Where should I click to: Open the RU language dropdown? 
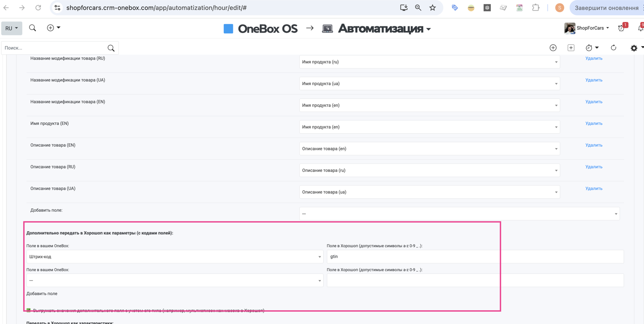pos(12,28)
